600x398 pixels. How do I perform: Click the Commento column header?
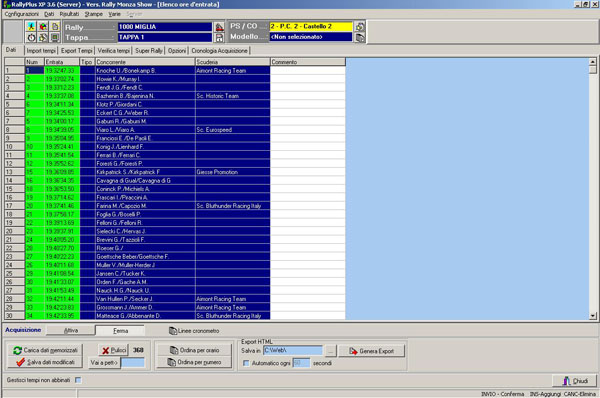308,62
